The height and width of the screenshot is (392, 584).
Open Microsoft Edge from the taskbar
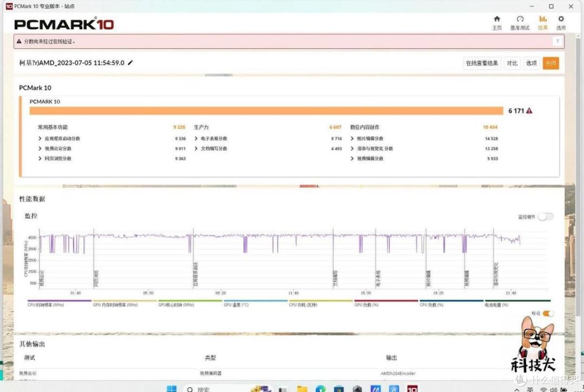(320, 389)
